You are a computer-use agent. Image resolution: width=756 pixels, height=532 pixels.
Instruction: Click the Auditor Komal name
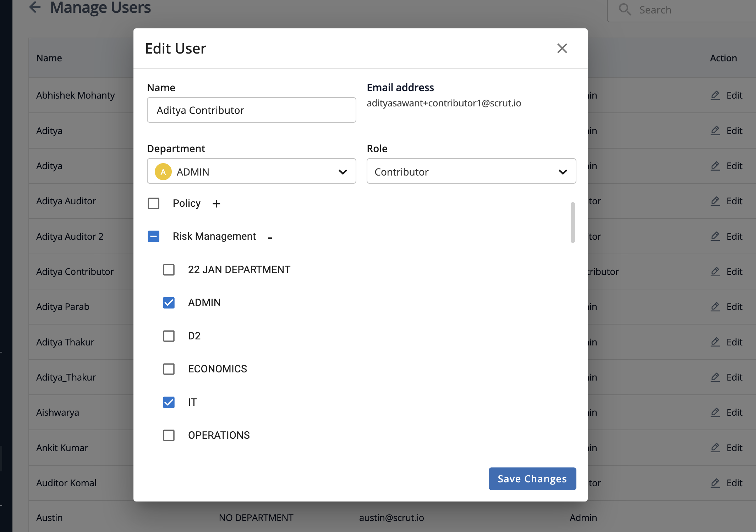click(66, 483)
